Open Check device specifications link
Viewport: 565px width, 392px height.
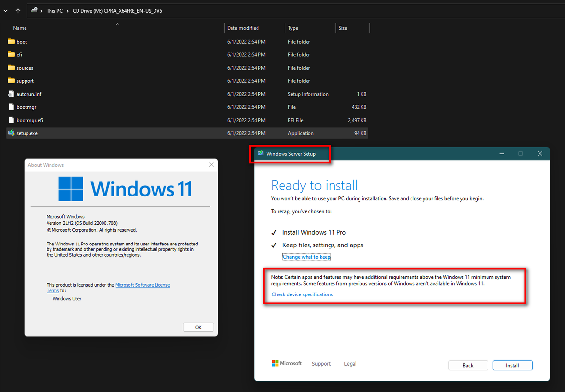click(302, 294)
